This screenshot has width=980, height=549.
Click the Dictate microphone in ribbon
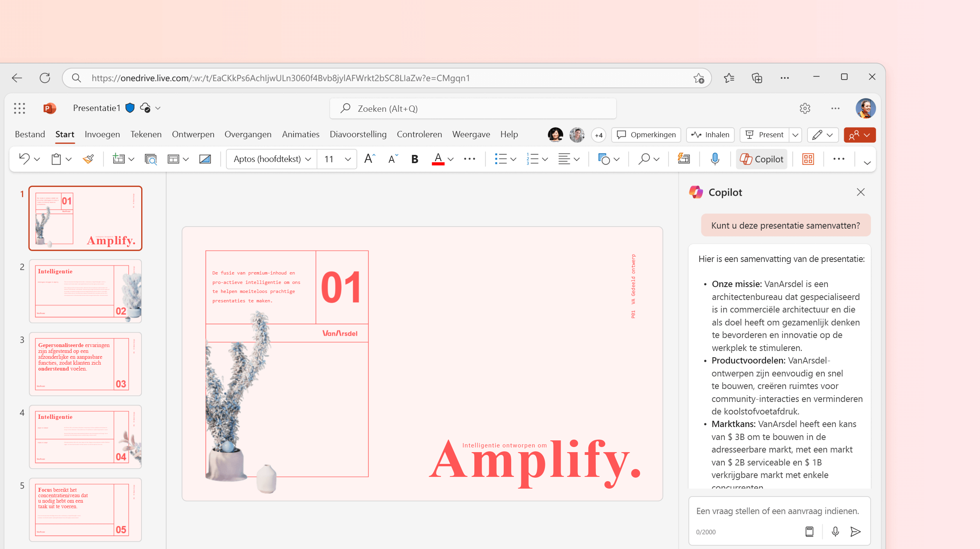pos(715,159)
